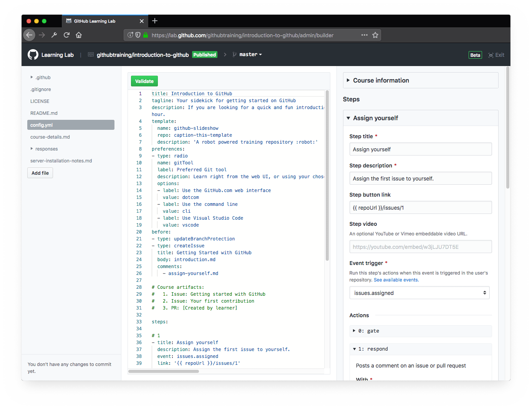Click the '- assign-yourself.md' code line

click(190, 273)
